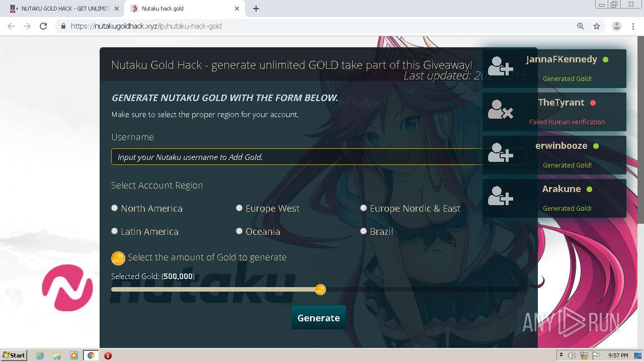Switch to the NUTAKU GOLD HACK tab
The width and height of the screenshot is (644, 362).
tap(64, 9)
